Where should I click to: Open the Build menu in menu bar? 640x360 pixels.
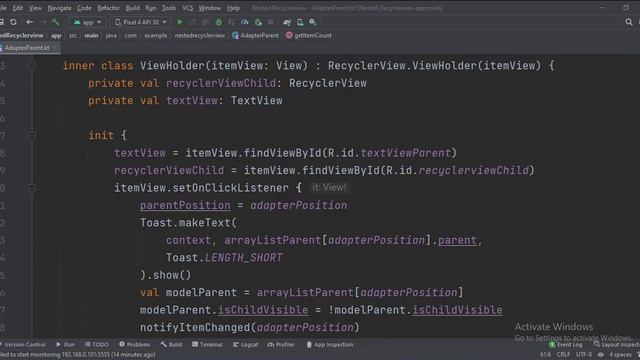click(133, 8)
